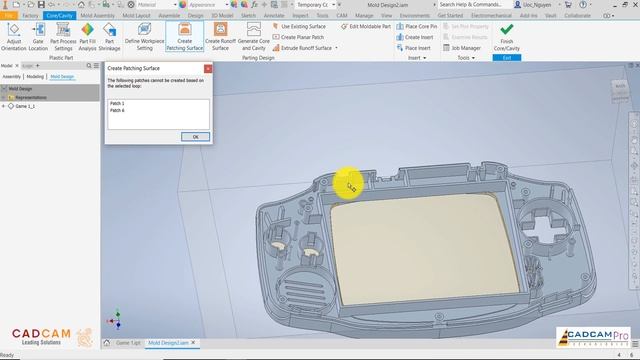Screen dimensions: 640x360
Task: Select the Representations folder in browser
Action: pyautogui.click(x=31, y=98)
